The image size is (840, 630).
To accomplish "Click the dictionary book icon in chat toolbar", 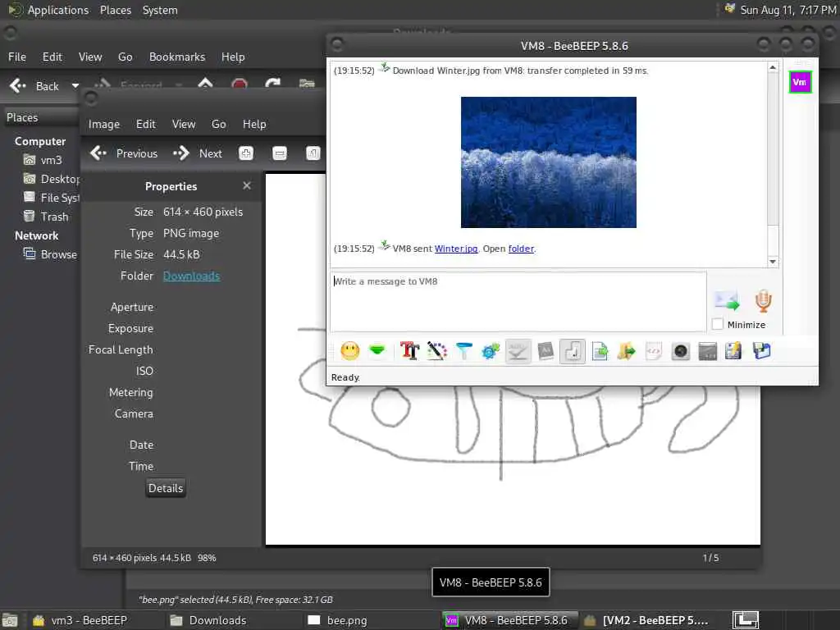I will [x=546, y=351].
